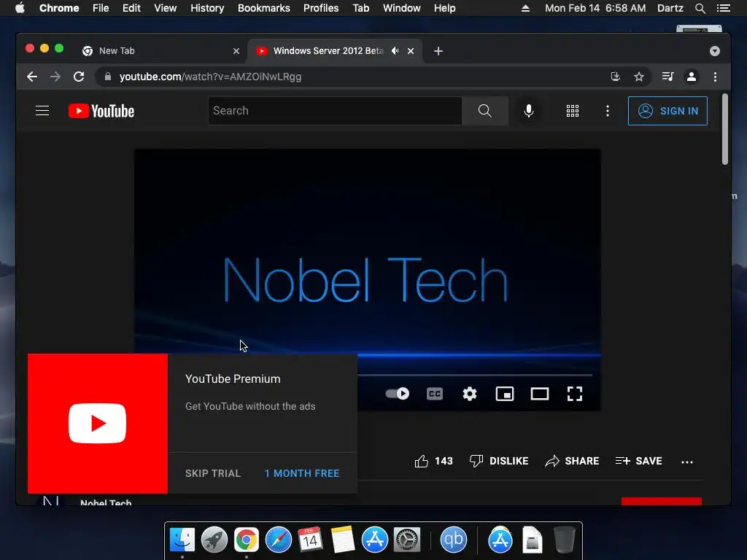Click the DISLIKE button
Image resolution: width=747 pixels, height=560 pixels.
(499, 461)
